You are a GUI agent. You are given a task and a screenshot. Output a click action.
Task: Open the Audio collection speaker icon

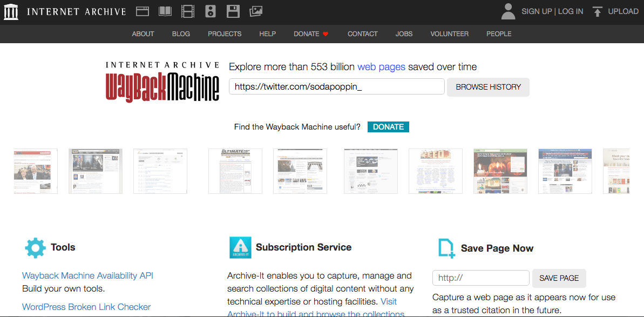point(210,11)
